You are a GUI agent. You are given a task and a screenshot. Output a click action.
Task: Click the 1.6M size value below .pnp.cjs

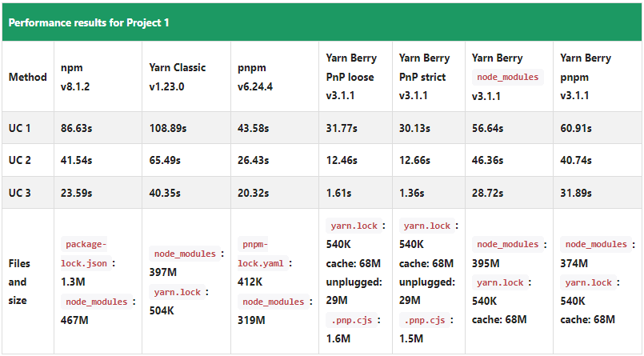coord(338,338)
